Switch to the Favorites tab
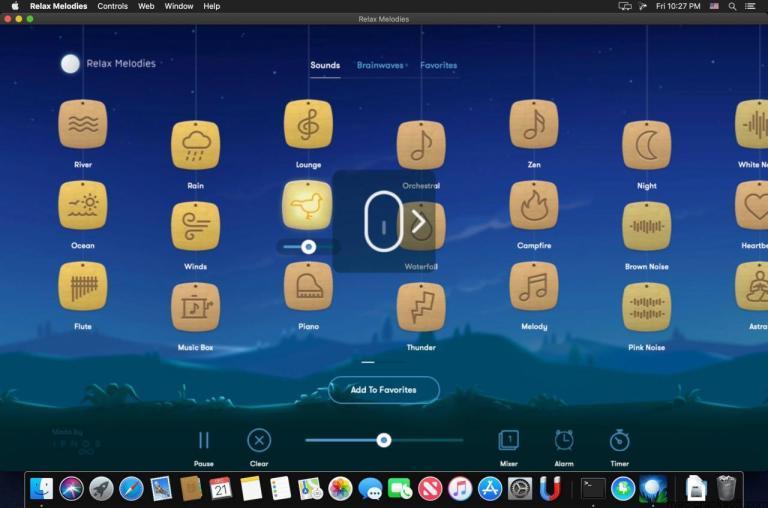 click(438, 65)
